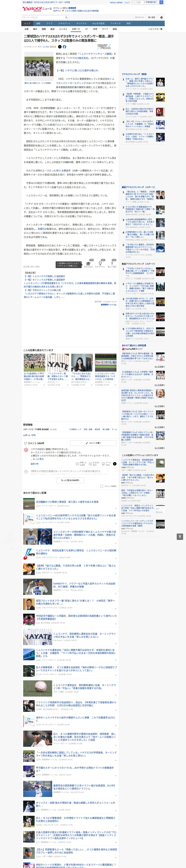Open 泥沼騒動のプロ野球２軍球団 recommended article
186x868 pixels.
click(x=67, y=502)
